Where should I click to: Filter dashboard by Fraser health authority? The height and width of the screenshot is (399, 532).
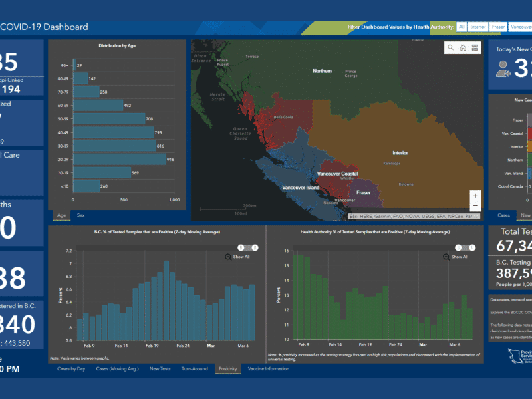click(x=498, y=27)
